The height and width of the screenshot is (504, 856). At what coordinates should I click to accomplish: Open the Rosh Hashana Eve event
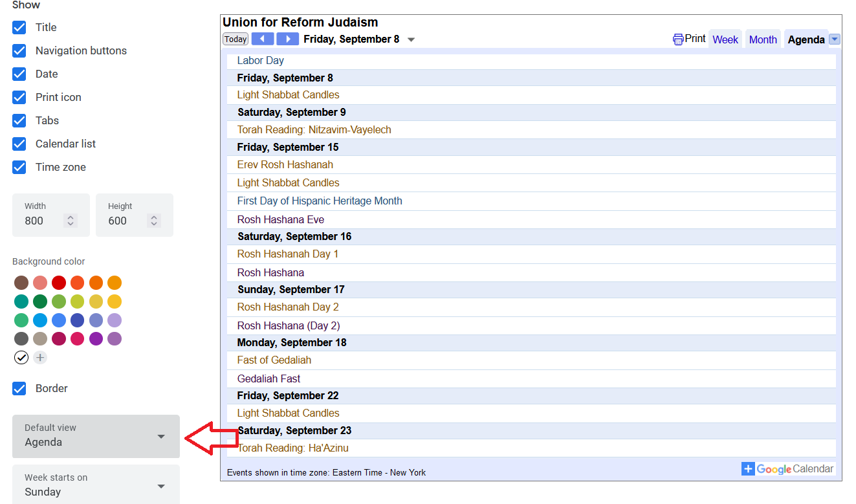click(x=281, y=219)
